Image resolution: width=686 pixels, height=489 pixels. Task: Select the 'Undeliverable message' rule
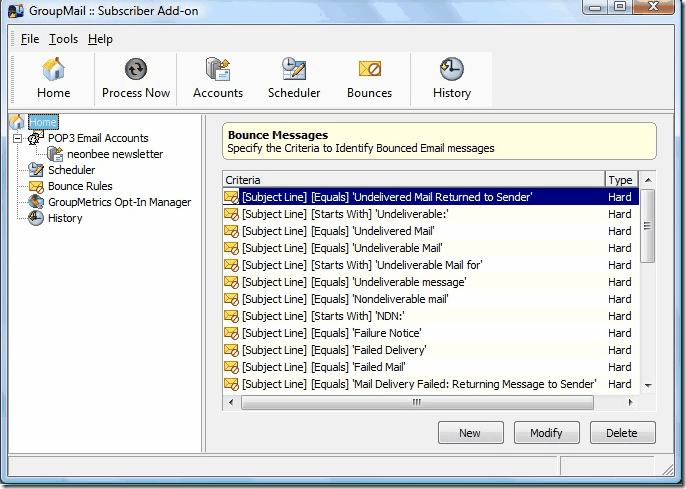pyautogui.click(x=430, y=282)
